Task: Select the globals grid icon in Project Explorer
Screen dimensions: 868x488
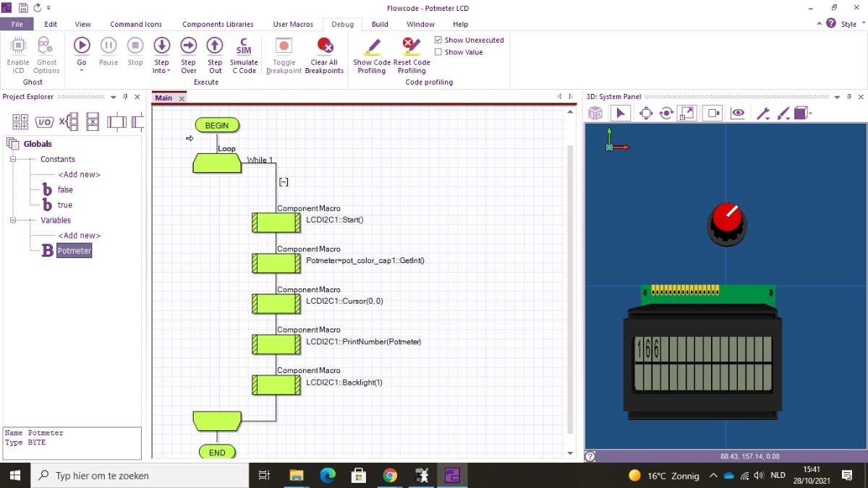Action: pyautogui.click(x=20, y=121)
